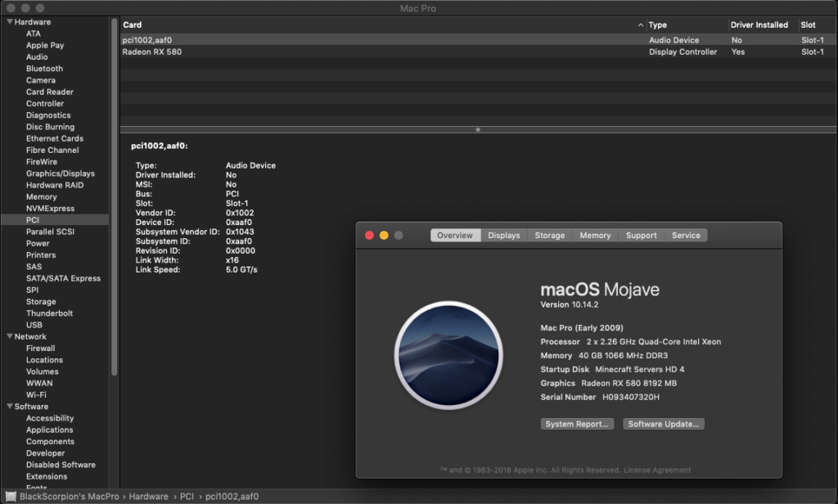Image resolution: width=838 pixels, height=504 pixels.
Task: Select Apple Pay in the sidebar
Action: point(45,46)
